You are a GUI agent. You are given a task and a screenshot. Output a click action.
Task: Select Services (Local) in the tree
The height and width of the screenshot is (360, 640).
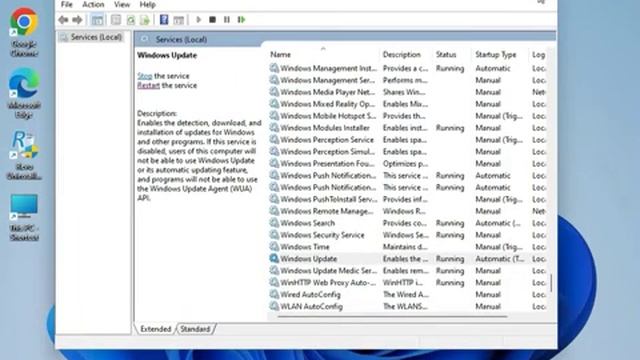(x=91, y=37)
